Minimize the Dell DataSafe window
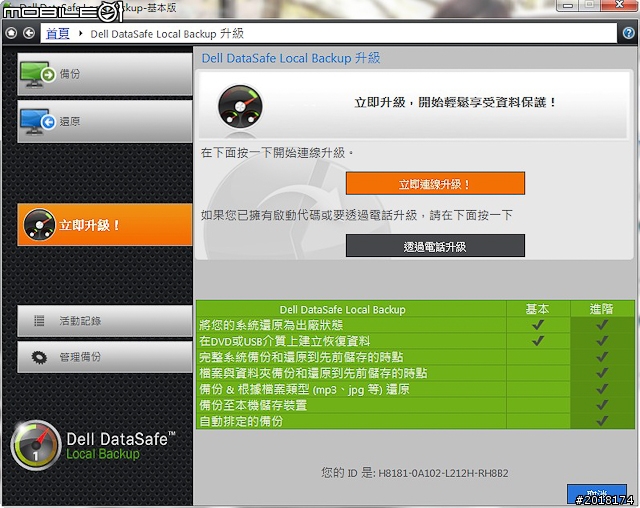Image resolution: width=640 pixels, height=508 pixels. [x=567, y=5]
